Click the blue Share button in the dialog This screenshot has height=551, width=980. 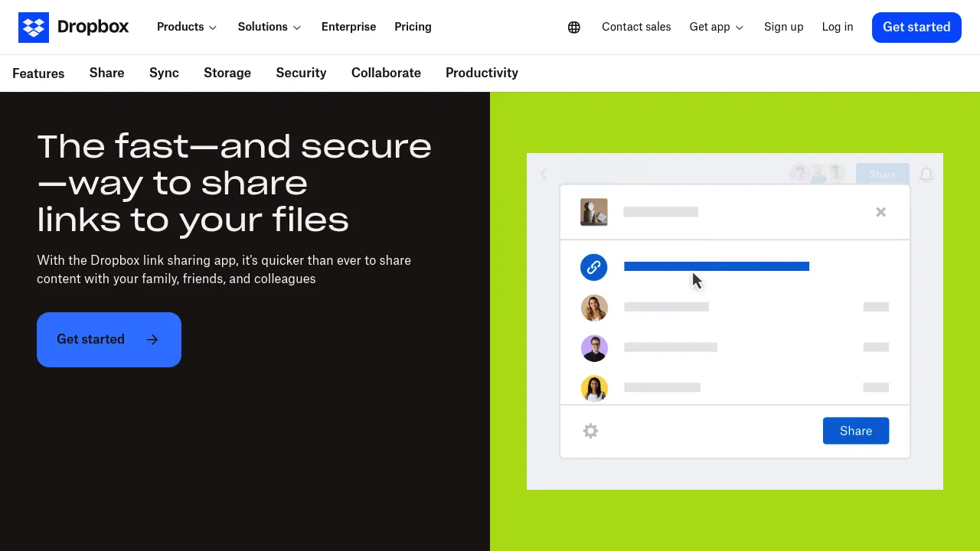pyautogui.click(x=856, y=431)
